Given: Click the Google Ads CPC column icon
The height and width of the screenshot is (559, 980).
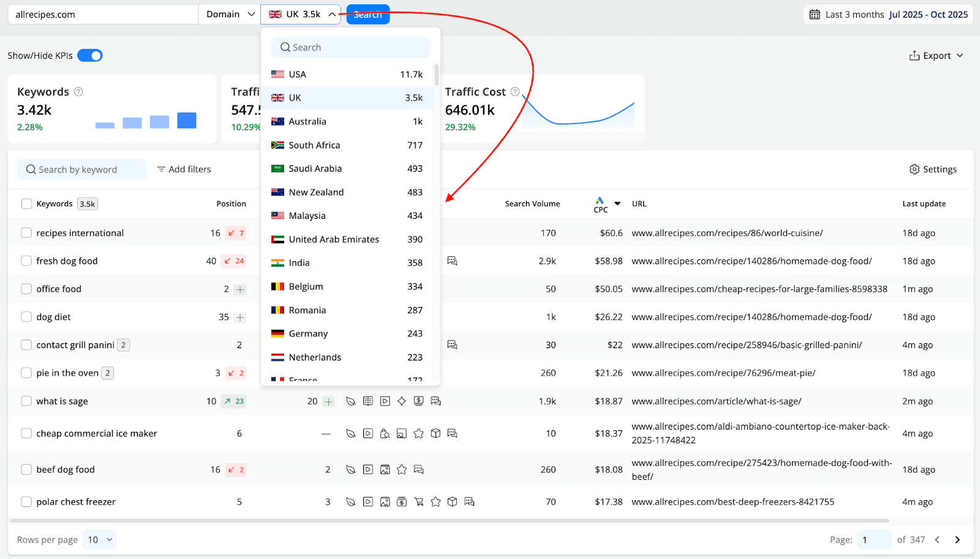Looking at the screenshot, I should pos(600,200).
